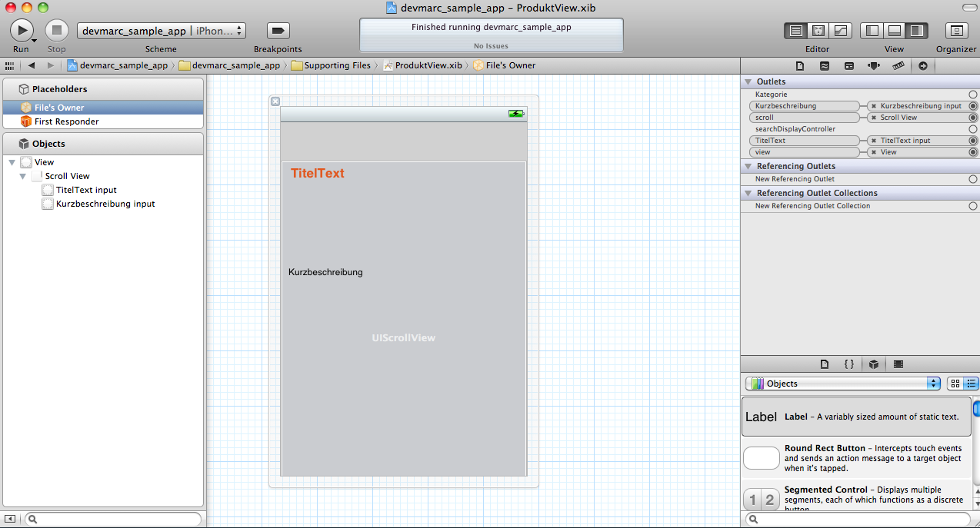Toggle the Breakpoints button
The image size is (980, 528).
pyautogui.click(x=278, y=31)
